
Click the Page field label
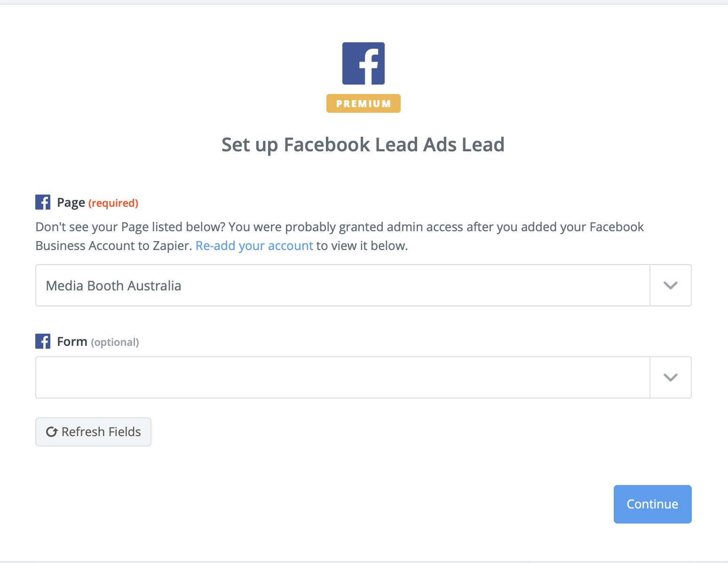click(x=71, y=203)
